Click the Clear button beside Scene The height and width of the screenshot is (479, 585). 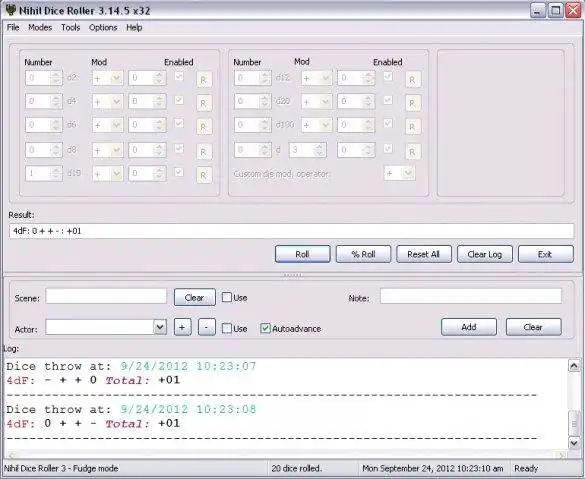[195, 297]
